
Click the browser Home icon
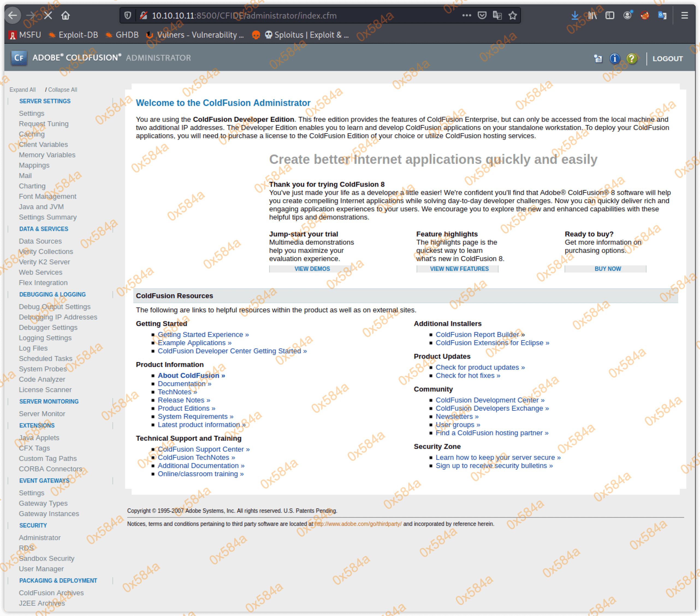[66, 15]
